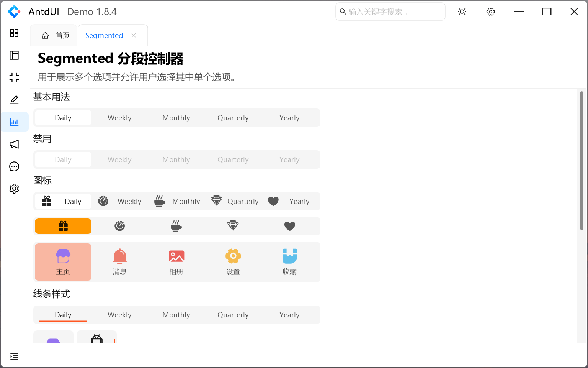
Task: Select Weekly in the basic segmented control
Action: click(119, 118)
